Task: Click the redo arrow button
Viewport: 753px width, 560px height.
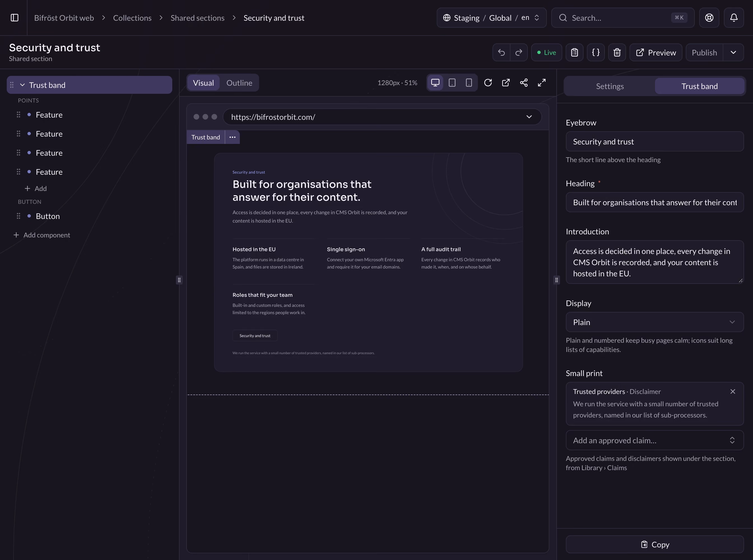Action: pyautogui.click(x=519, y=53)
